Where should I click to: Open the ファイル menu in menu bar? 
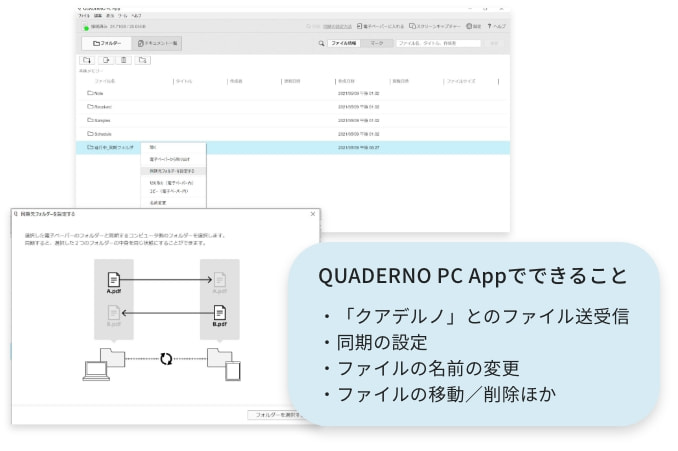(x=84, y=16)
